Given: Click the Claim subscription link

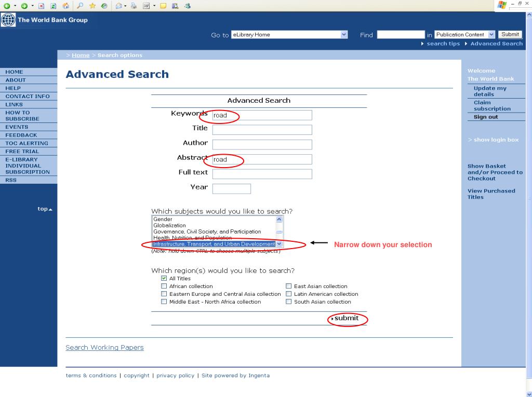Looking at the screenshot, I should 492,105.
